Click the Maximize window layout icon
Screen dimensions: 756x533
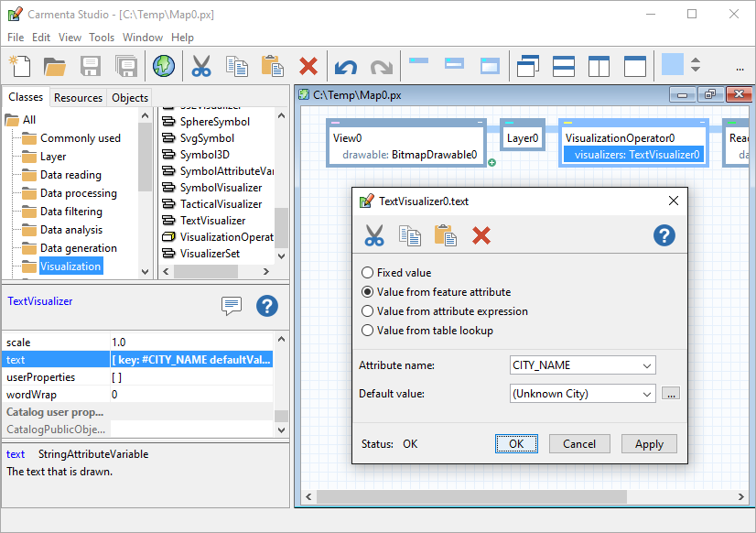click(635, 66)
